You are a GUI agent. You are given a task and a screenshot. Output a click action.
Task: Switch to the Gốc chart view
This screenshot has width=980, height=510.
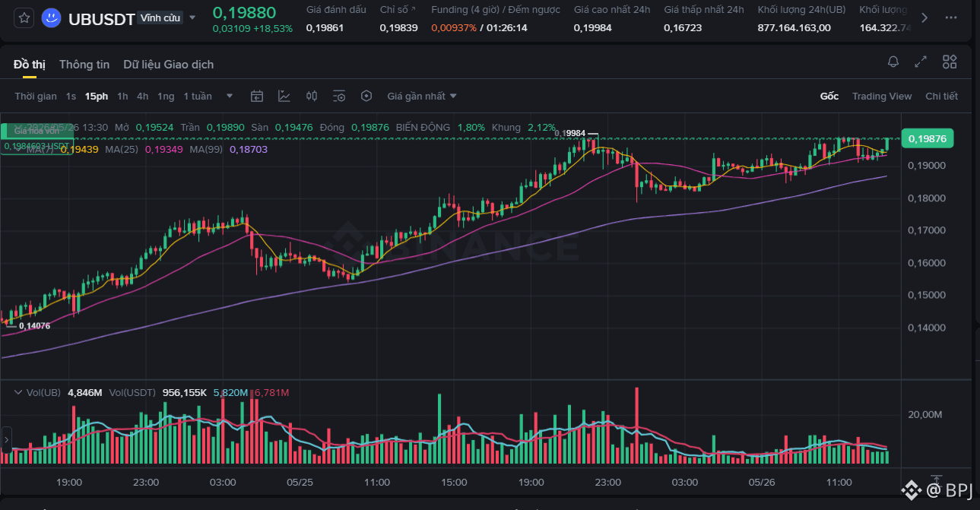[829, 96]
